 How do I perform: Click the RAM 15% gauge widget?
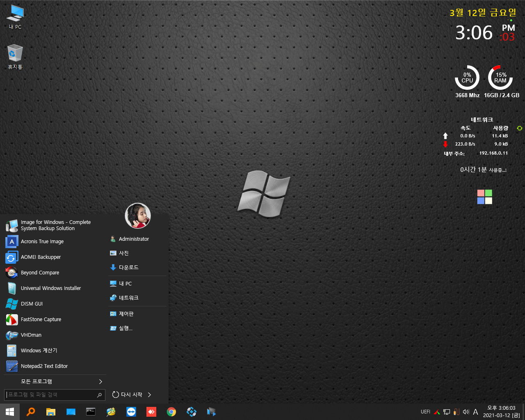[x=500, y=78]
